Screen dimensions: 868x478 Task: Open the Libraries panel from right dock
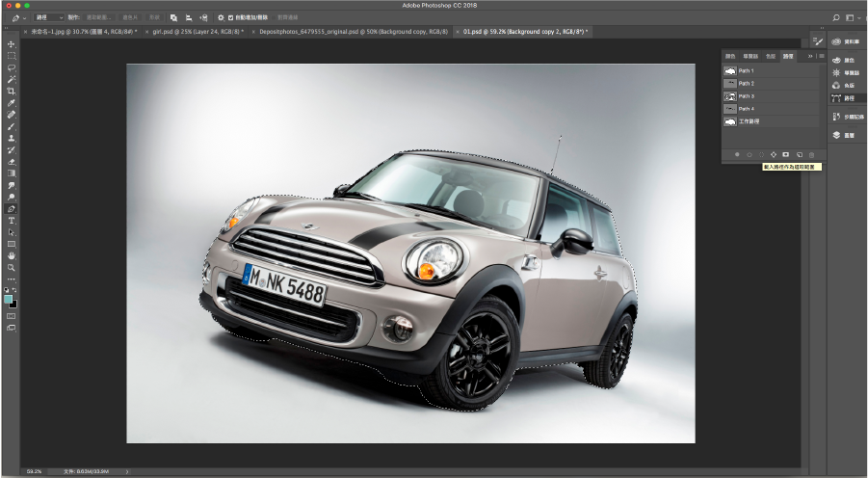(849, 41)
